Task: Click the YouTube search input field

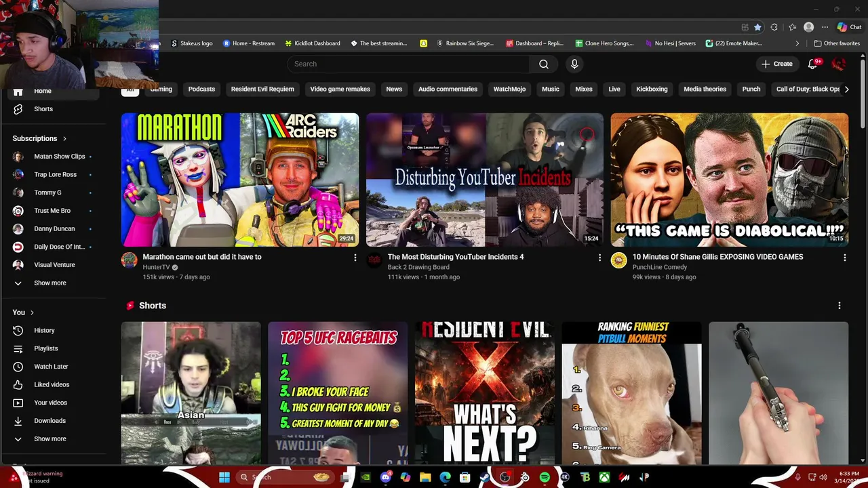Action: pos(408,64)
